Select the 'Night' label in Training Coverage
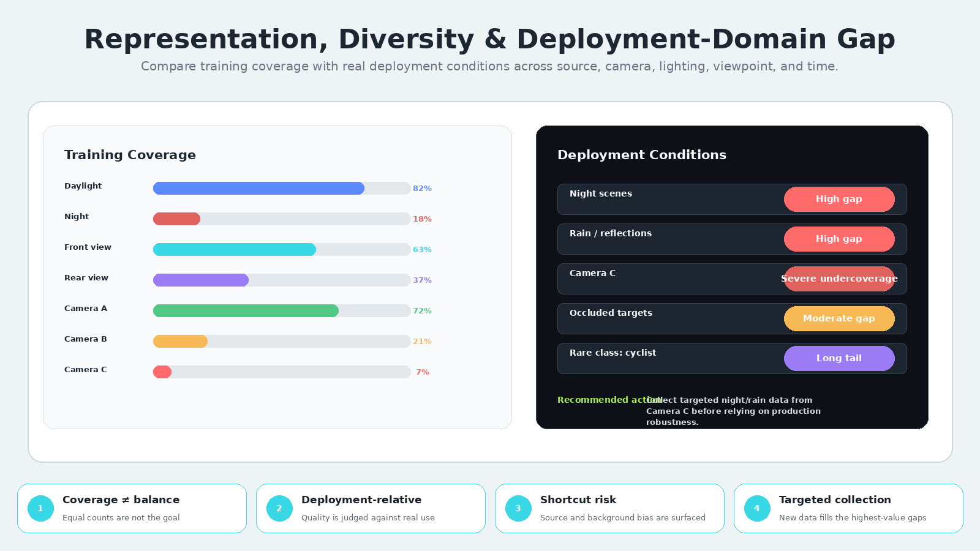Image resolution: width=980 pixels, height=551 pixels. click(77, 217)
